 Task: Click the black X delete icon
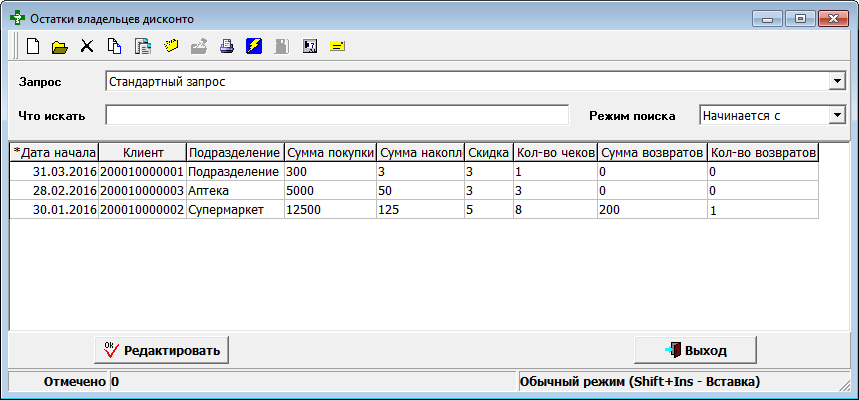tap(87, 46)
